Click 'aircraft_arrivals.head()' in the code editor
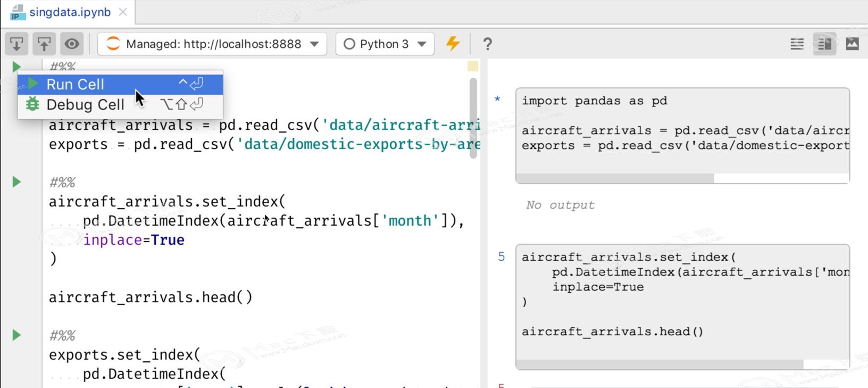 pos(151,297)
